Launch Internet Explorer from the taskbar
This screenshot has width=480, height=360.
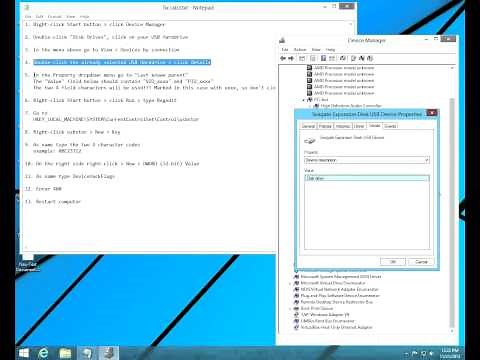pyautogui.click(x=43, y=353)
